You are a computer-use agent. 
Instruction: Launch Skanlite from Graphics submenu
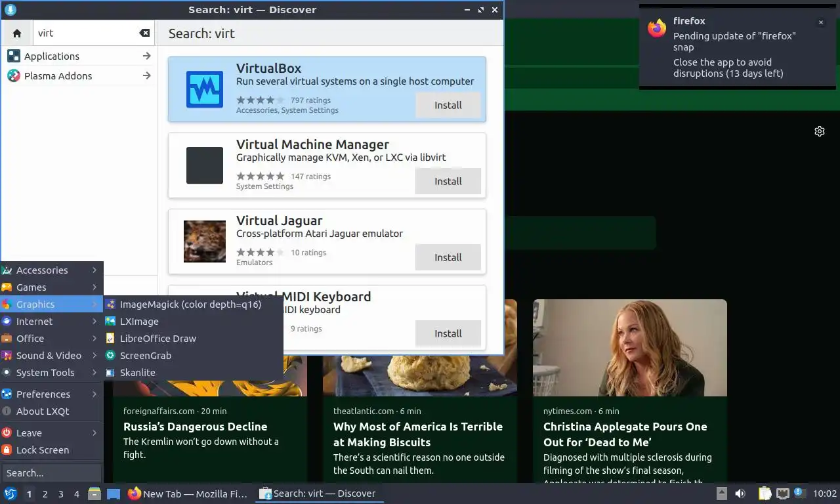[x=193, y=373]
